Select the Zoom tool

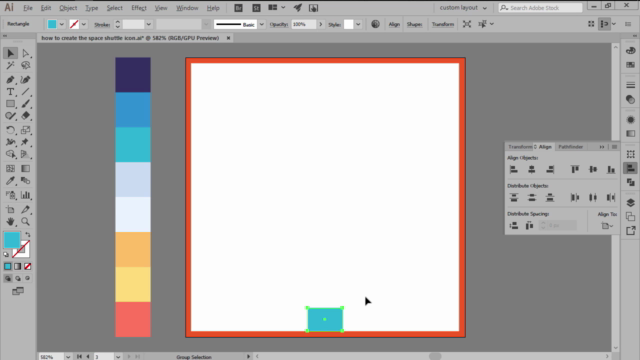[26, 222]
